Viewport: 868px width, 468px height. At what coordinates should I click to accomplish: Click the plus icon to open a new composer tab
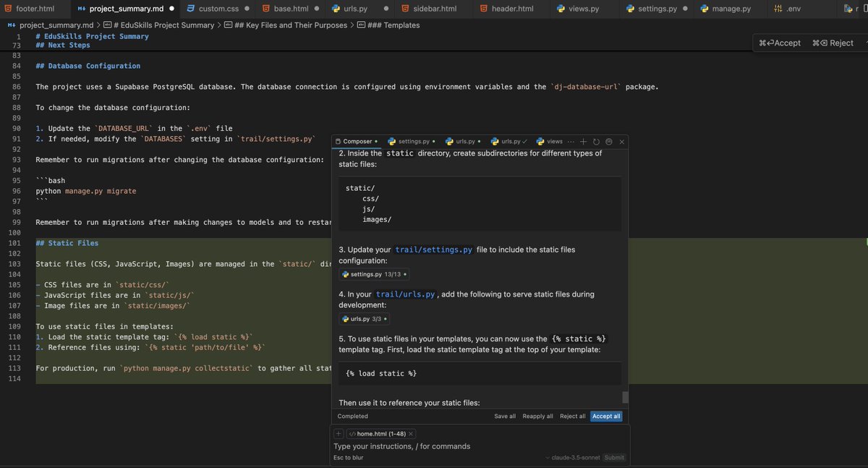pos(584,142)
